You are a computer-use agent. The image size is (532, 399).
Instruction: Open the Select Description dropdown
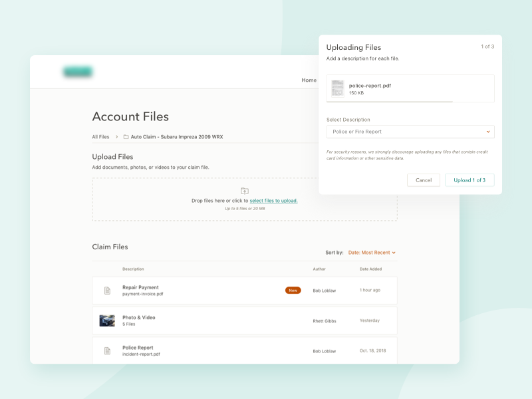pyautogui.click(x=410, y=132)
